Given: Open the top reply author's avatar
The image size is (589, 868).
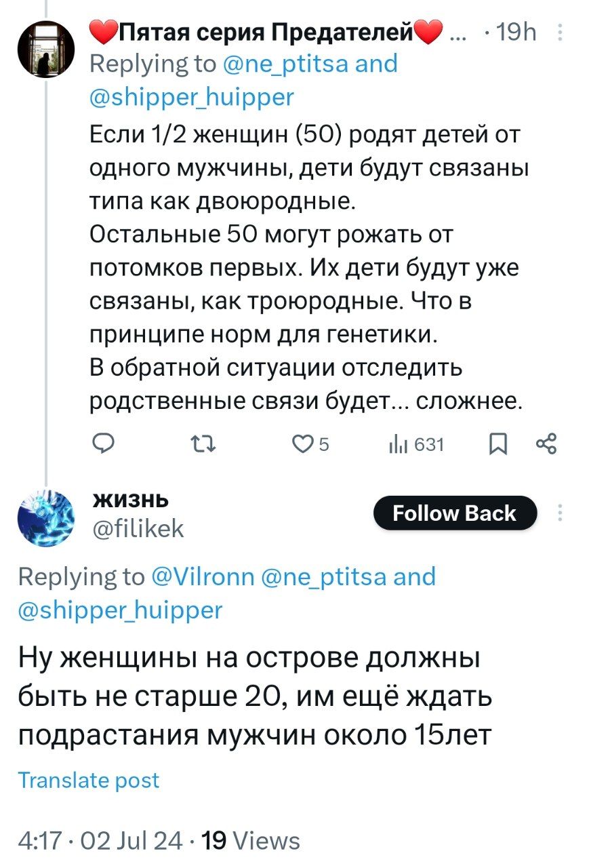Looking at the screenshot, I should tap(47, 47).
